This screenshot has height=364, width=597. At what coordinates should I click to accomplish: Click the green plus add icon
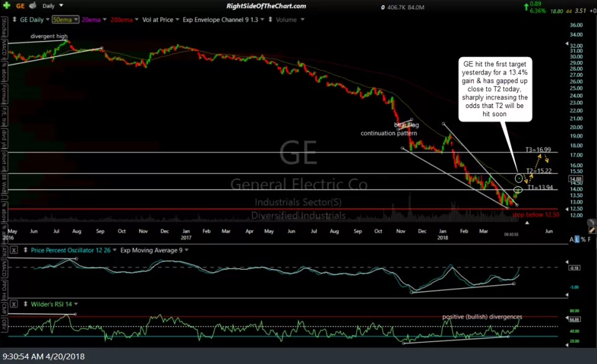click(x=6, y=6)
